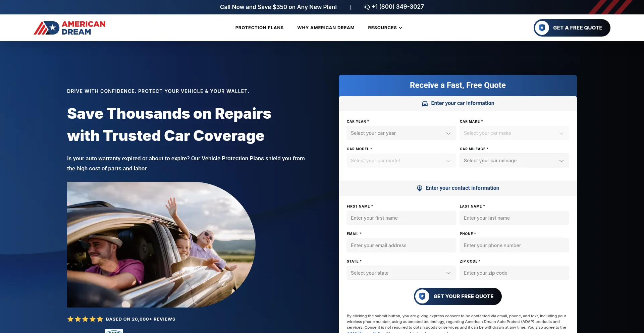644x333 pixels.
Task: Open the Car Year dropdown
Action: [x=401, y=133]
